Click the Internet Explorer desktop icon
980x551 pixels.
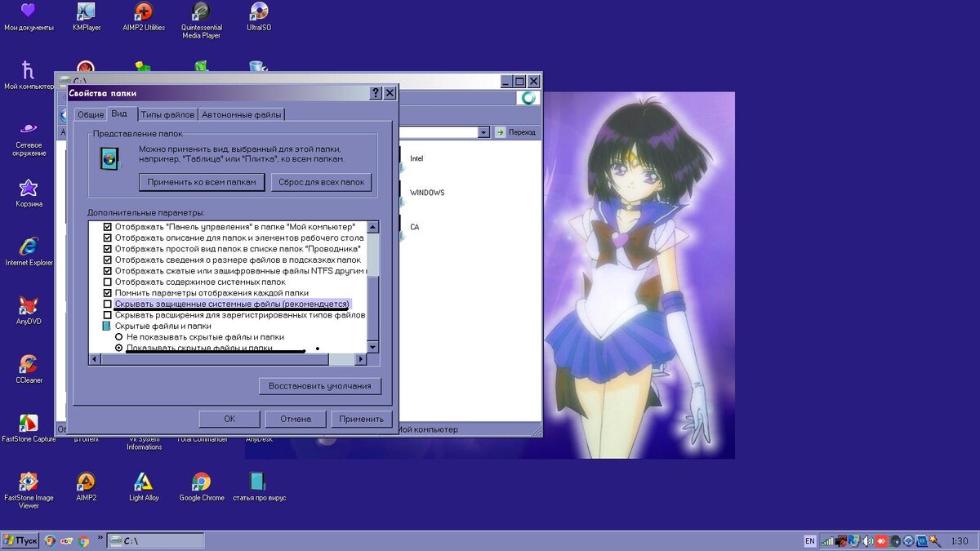tap(29, 252)
